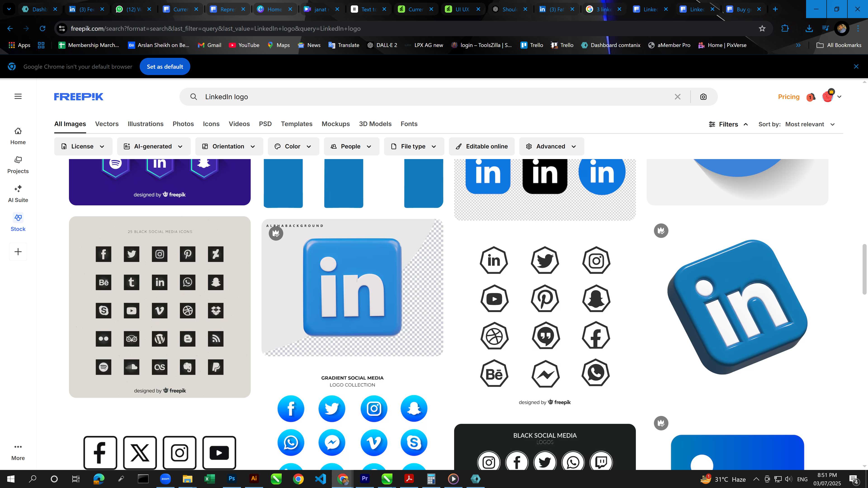Open the People filter dropdown
Screen dimensions: 868x488
(x=351, y=146)
